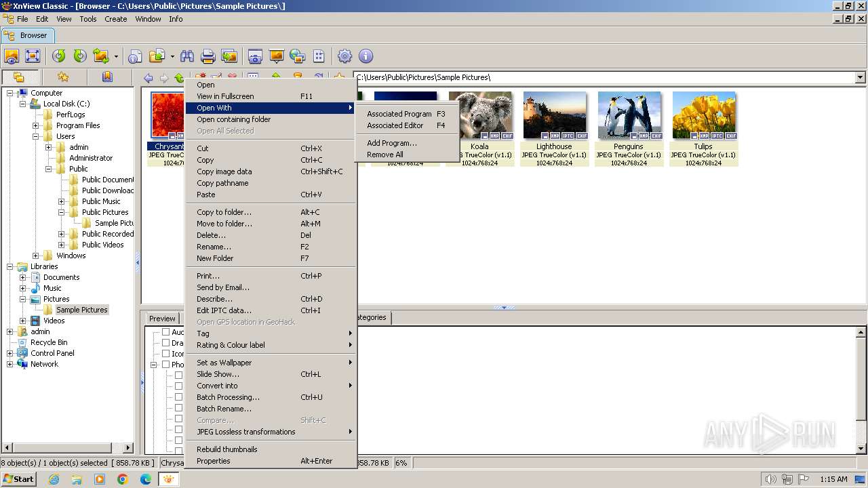The image size is (868, 488).
Task: Select PerfLogs folder in tree
Action: pos(71,115)
